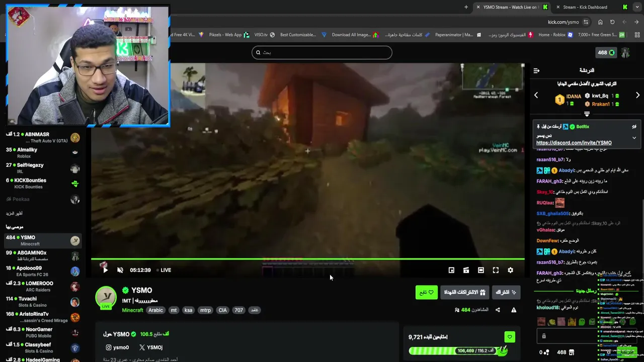Expand the gifters leaderboard handle

click(x=587, y=114)
